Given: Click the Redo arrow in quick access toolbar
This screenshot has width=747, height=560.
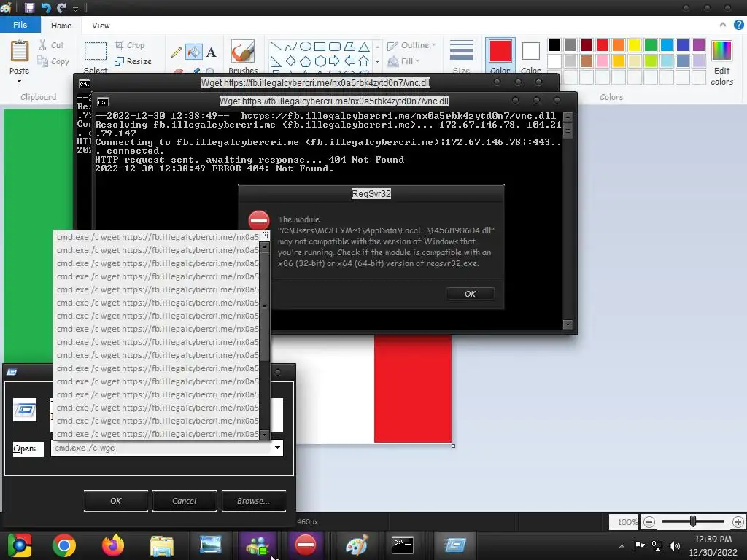Looking at the screenshot, I should click(x=61, y=7).
